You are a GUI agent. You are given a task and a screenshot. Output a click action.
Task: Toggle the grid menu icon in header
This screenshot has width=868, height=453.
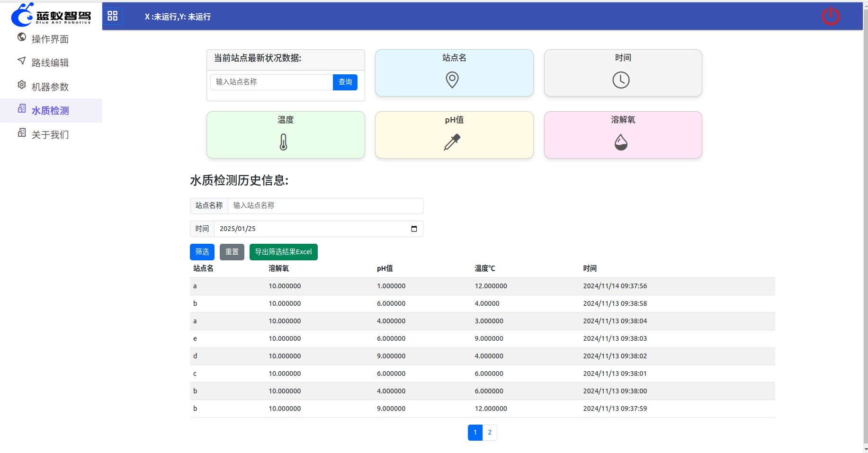click(113, 16)
